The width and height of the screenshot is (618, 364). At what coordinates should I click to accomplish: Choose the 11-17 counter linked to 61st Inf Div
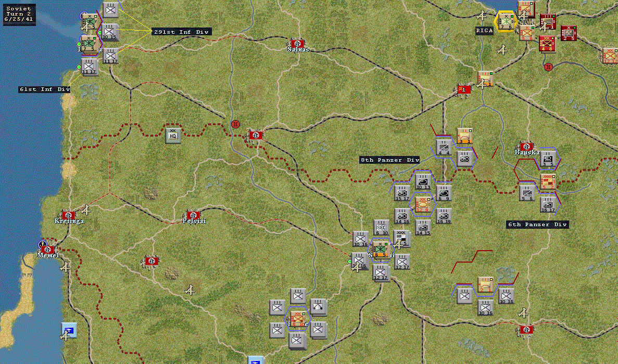point(89,67)
